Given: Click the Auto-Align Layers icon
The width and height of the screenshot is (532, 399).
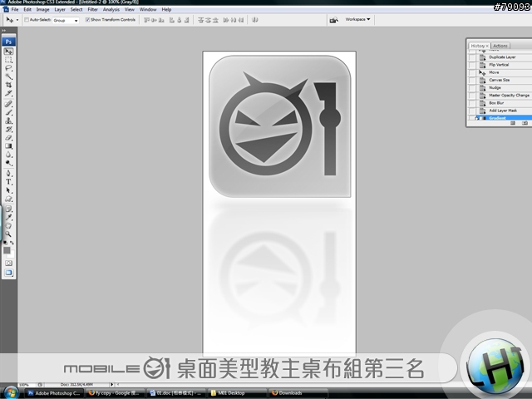Looking at the screenshot, I should click(x=255, y=20).
